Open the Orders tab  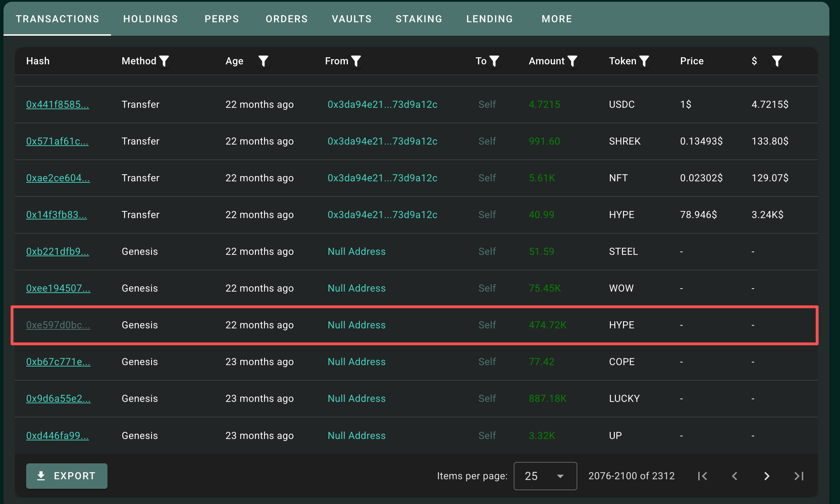coord(287,19)
